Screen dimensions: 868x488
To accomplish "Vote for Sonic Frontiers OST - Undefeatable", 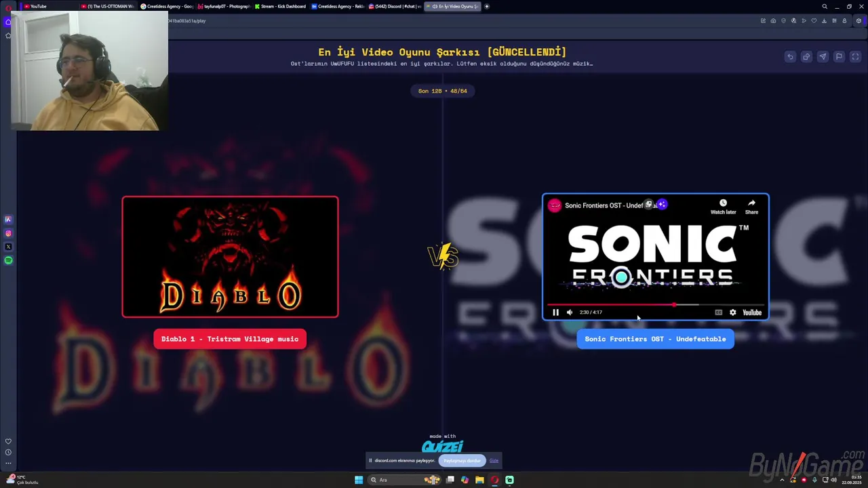I will [655, 339].
